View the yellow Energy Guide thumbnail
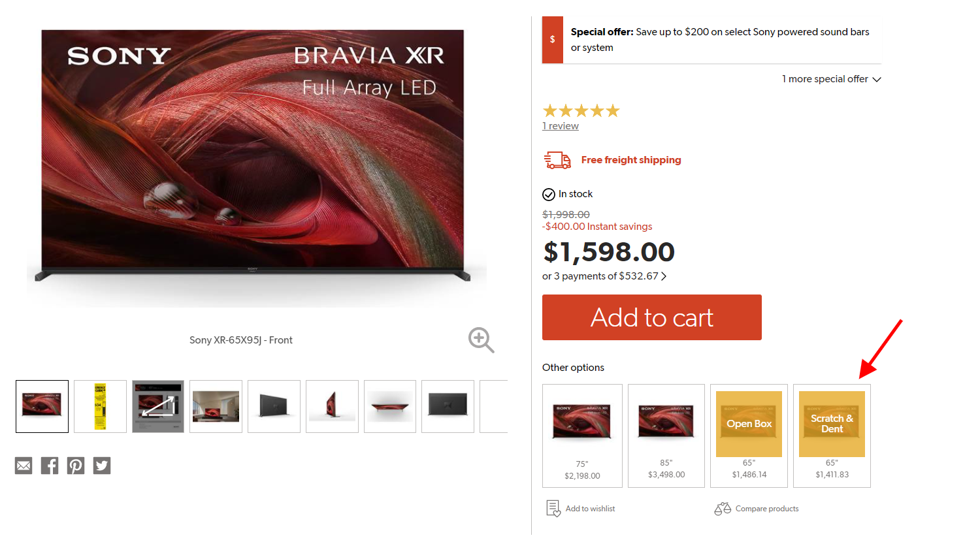The width and height of the screenshot is (980, 542). click(100, 406)
